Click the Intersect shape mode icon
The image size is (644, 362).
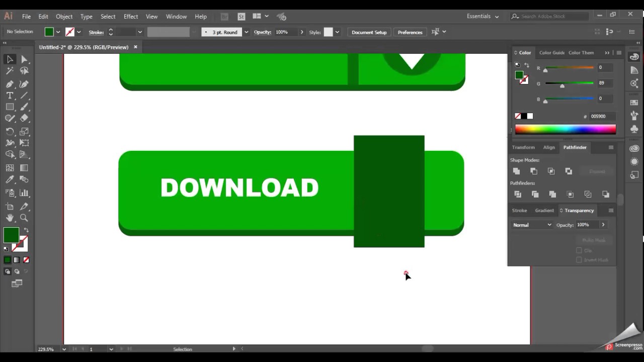(551, 171)
